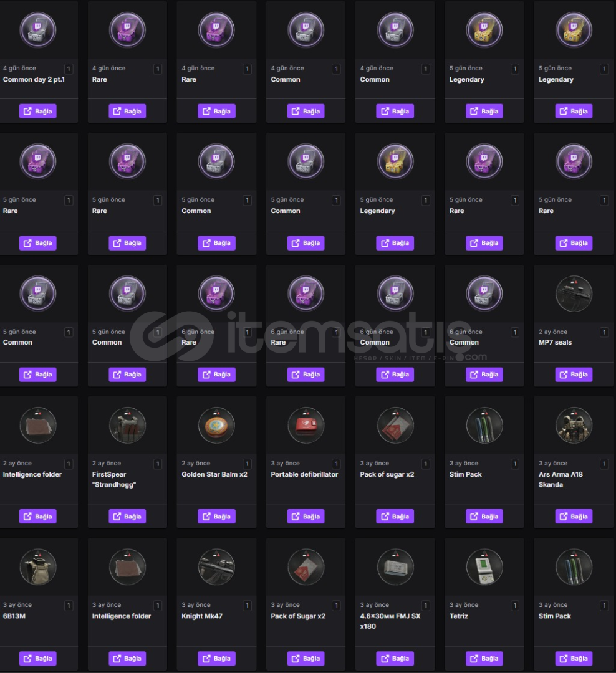
Task: Click the FirstSpear "Strandhogg" item name
Action: coord(114,479)
